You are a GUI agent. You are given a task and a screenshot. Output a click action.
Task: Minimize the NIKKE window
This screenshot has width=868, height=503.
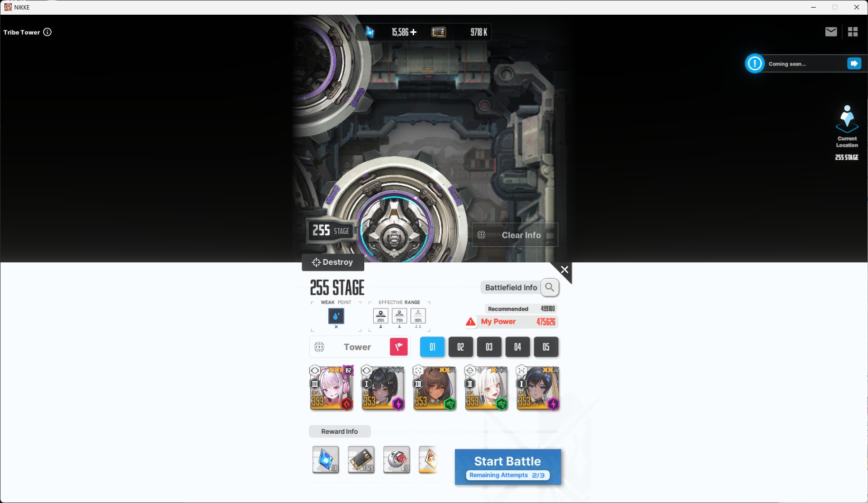click(813, 7)
